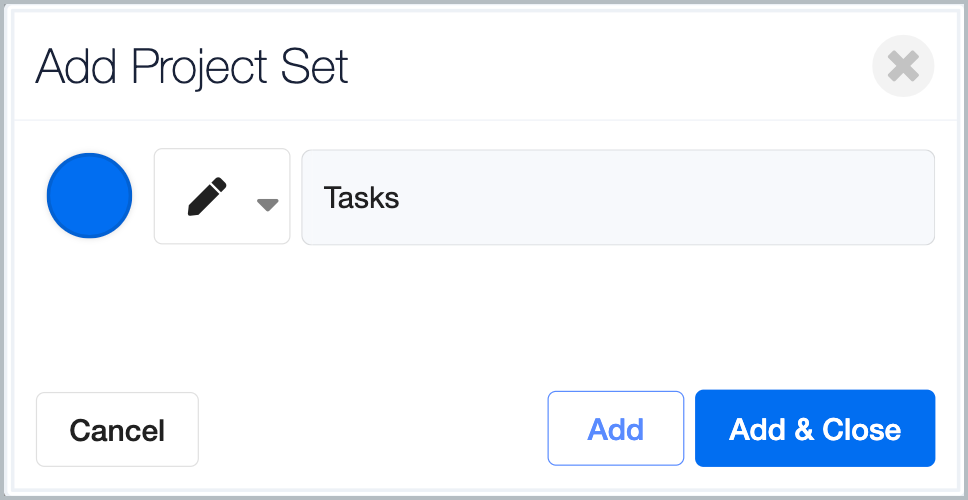Image resolution: width=968 pixels, height=500 pixels.
Task: Click the round blue swatch
Action: (90, 196)
